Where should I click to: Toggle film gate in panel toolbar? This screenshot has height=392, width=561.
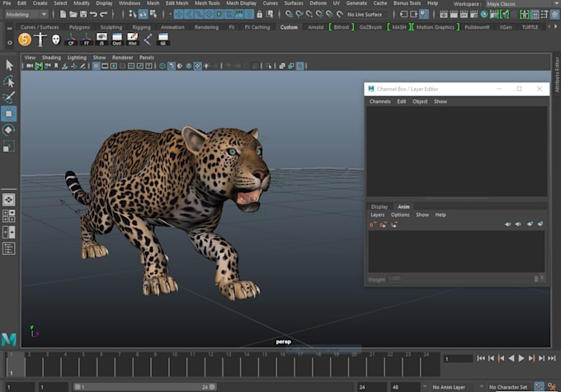tap(105, 66)
